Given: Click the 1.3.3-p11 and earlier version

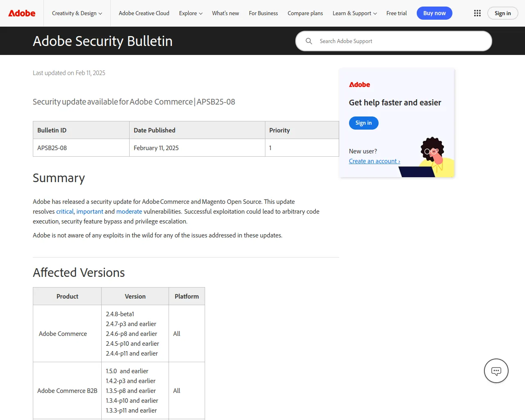Looking at the screenshot, I should click(x=131, y=411).
